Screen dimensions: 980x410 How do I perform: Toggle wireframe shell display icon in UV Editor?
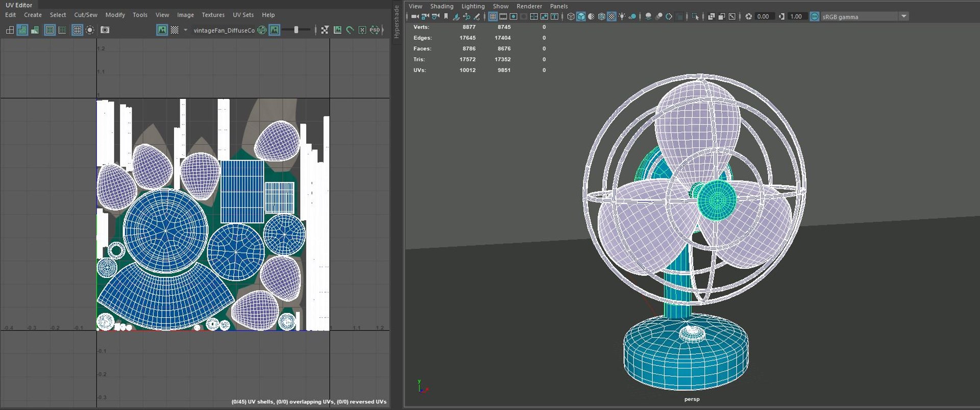point(10,30)
